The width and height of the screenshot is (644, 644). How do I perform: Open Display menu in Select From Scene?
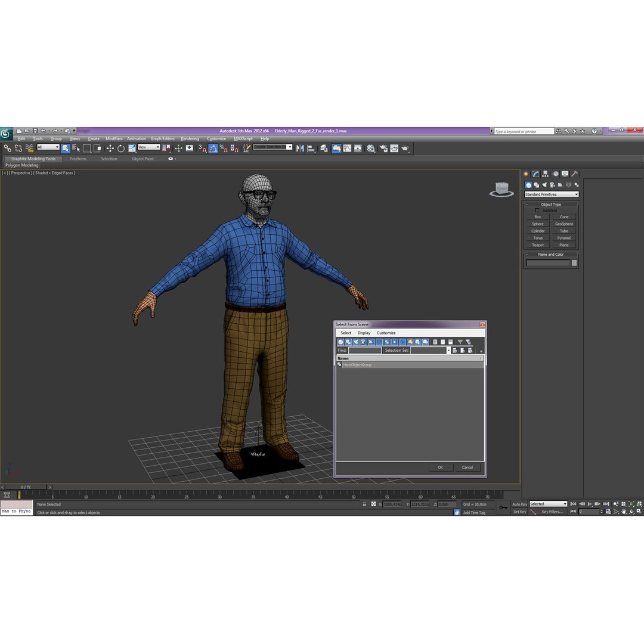coord(364,333)
